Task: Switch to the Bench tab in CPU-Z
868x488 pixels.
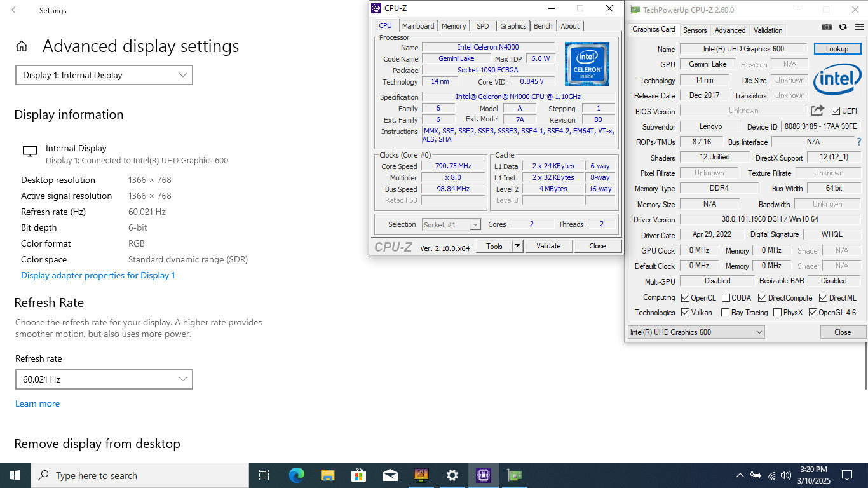Action: click(543, 26)
